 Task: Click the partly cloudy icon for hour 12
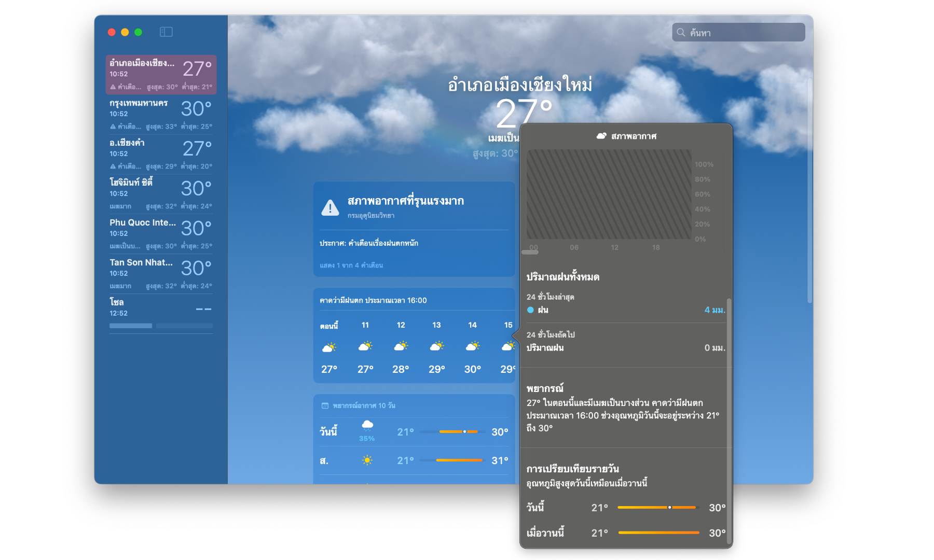(x=401, y=346)
